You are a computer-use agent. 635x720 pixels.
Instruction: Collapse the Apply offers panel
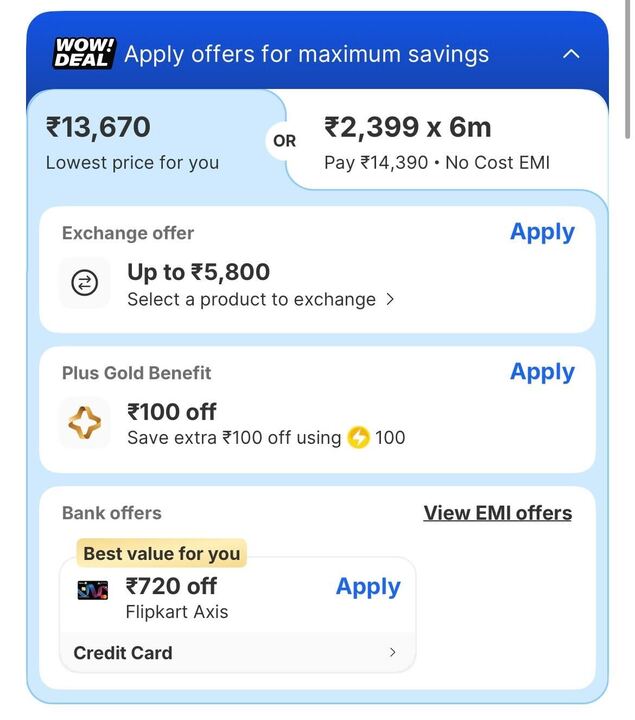[x=571, y=54]
